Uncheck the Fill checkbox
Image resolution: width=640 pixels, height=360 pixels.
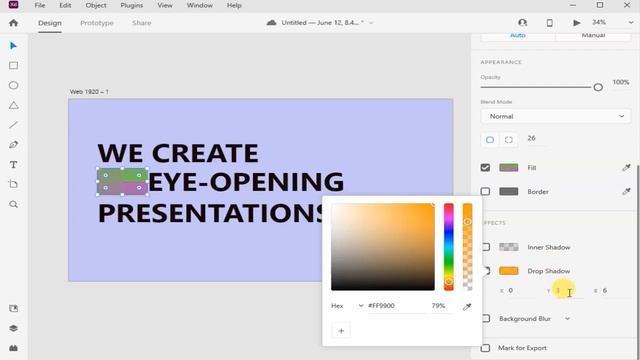(x=485, y=167)
